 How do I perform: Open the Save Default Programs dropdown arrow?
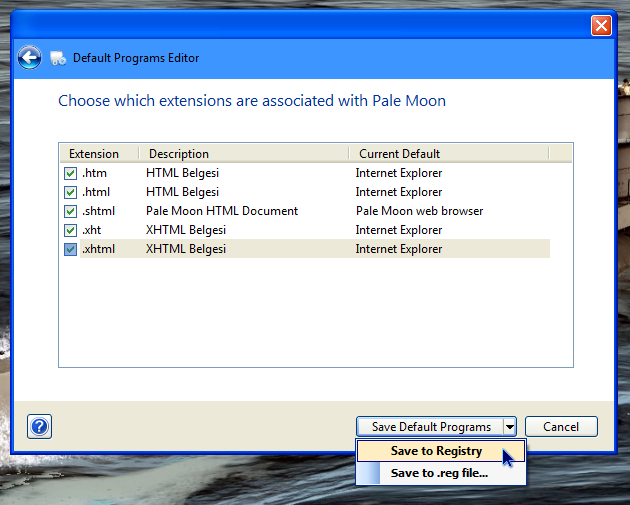pos(509,427)
